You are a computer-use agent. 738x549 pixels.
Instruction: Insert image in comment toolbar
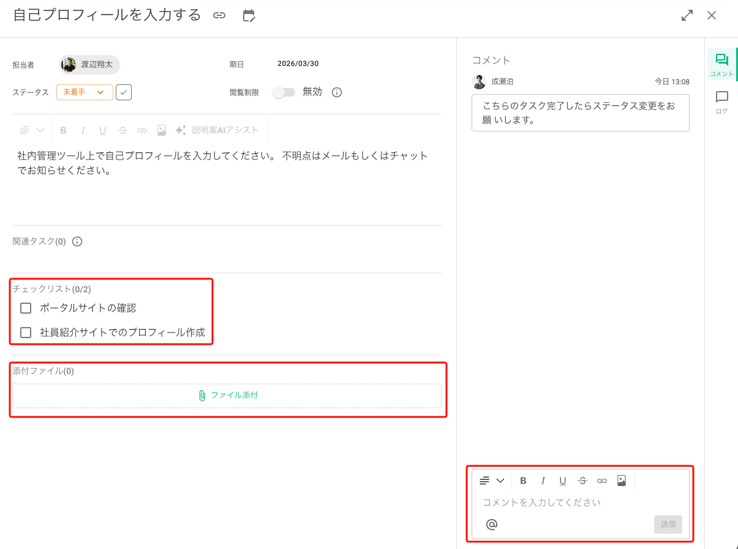coord(621,481)
